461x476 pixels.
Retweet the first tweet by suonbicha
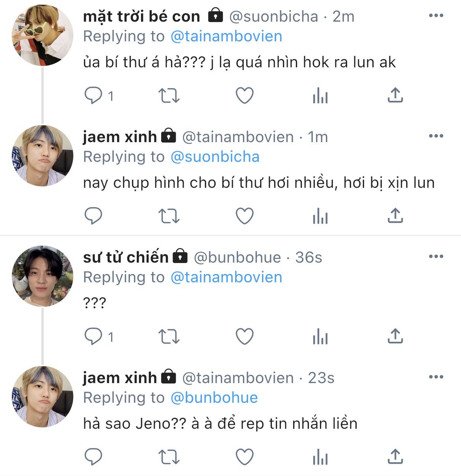coord(169,96)
